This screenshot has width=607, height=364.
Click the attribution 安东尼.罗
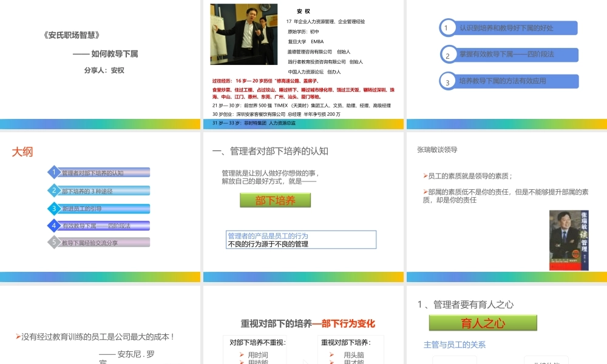[127, 354]
